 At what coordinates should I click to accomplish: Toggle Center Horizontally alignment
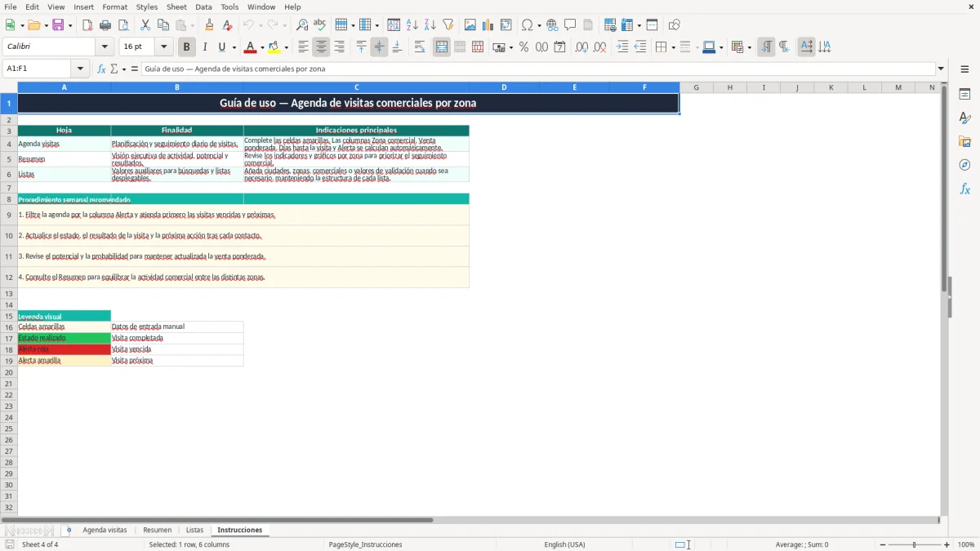click(322, 47)
